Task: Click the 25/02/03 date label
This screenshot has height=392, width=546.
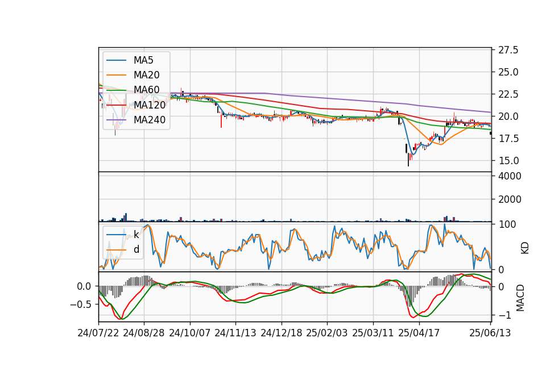Action: (327, 333)
